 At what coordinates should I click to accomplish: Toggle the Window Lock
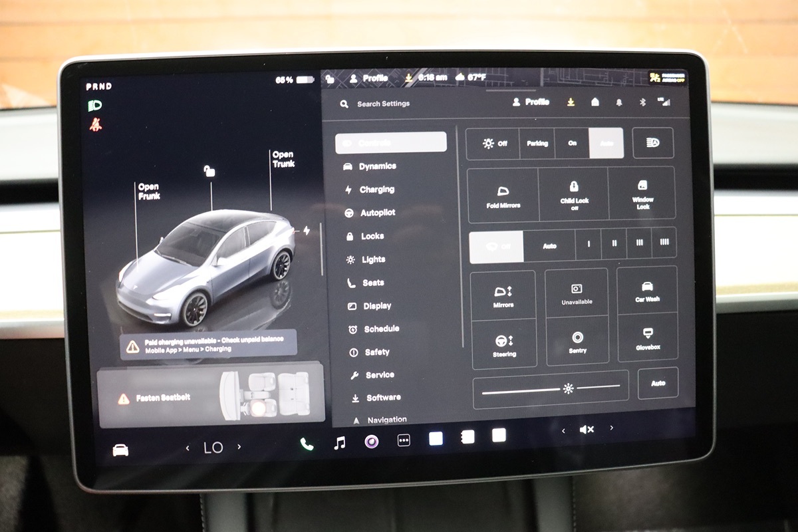[x=642, y=194]
